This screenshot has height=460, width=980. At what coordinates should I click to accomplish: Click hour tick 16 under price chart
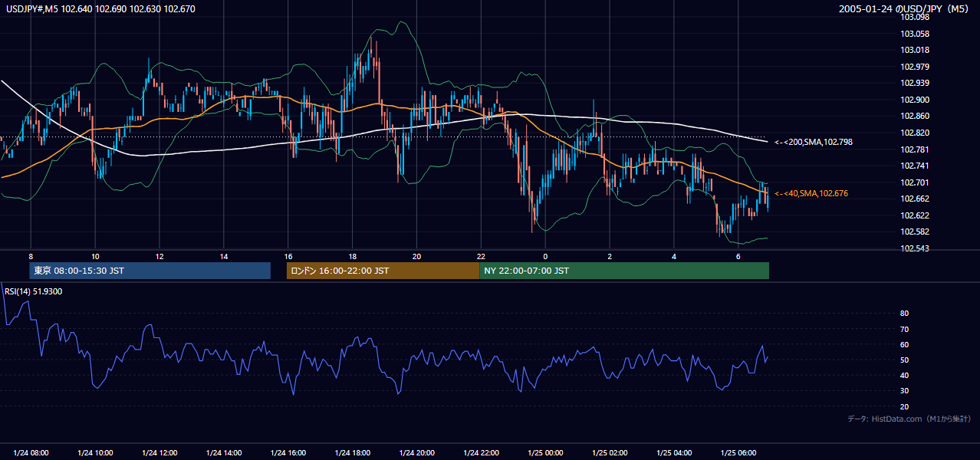pyautogui.click(x=288, y=256)
